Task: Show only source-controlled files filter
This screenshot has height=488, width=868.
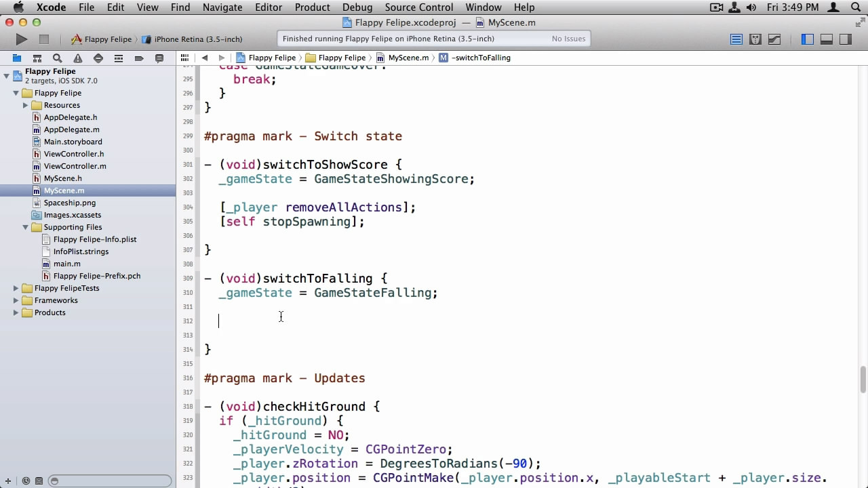Action: tap(40, 481)
